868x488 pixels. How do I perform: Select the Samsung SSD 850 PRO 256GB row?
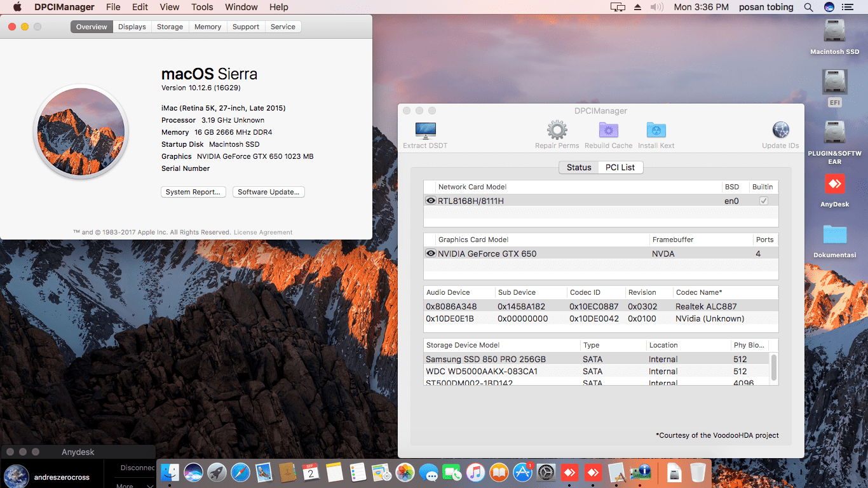pos(596,359)
